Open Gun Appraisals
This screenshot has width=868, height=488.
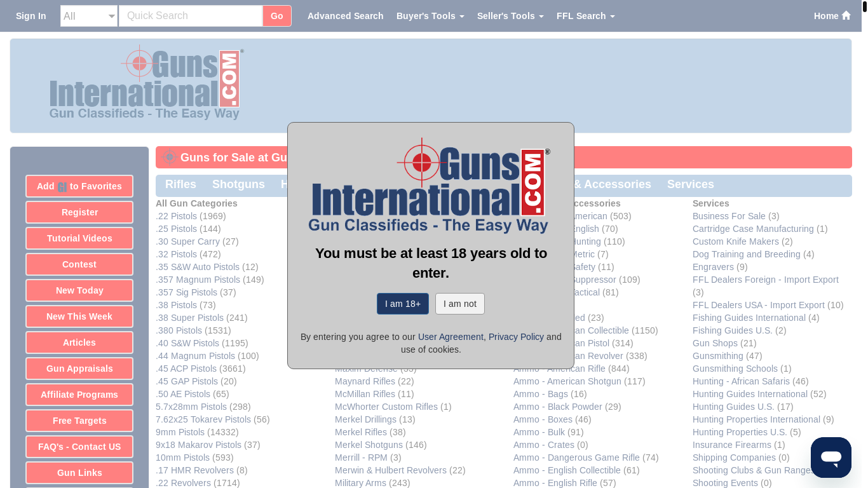tap(79, 369)
